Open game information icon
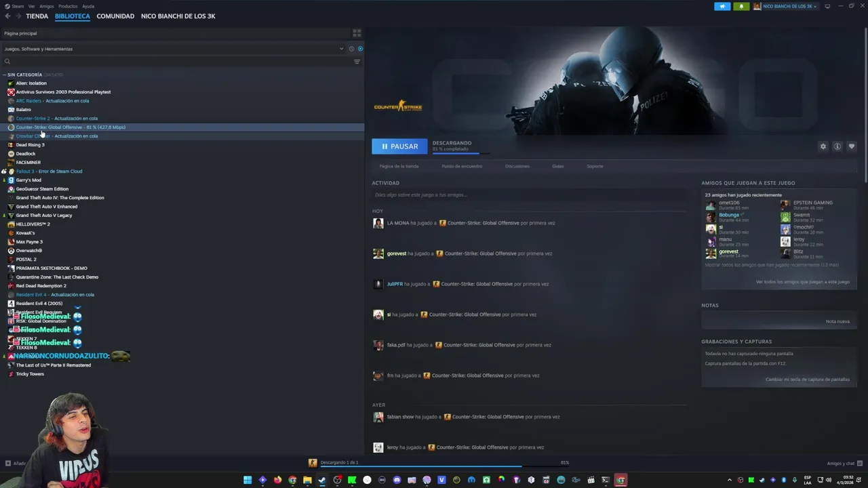868x488 pixels. (x=837, y=146)
